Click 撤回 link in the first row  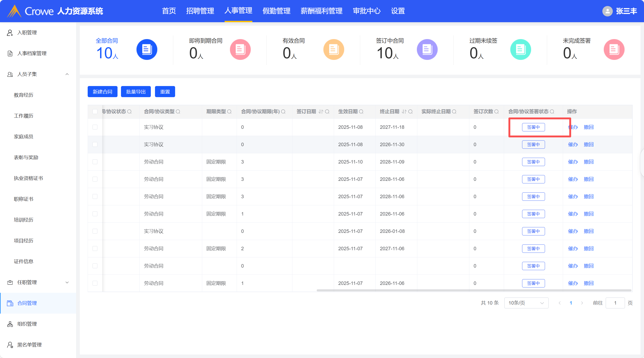pos(588,127)
